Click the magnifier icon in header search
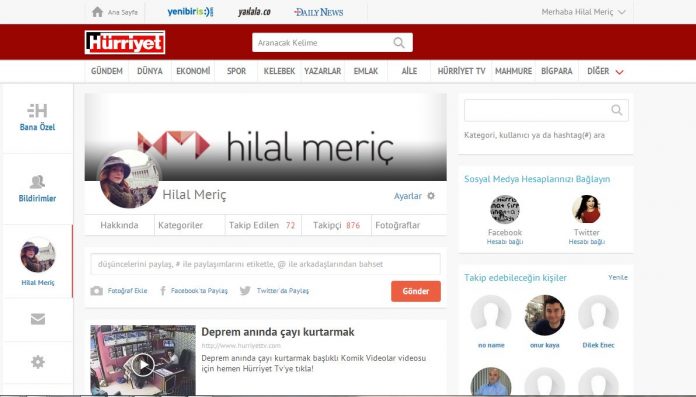The height and width of the screenshot is (397, 696). coord(399,43)
